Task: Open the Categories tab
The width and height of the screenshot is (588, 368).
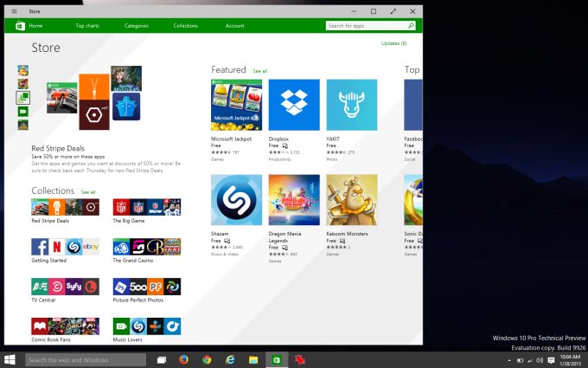Action: pos(136,26)
